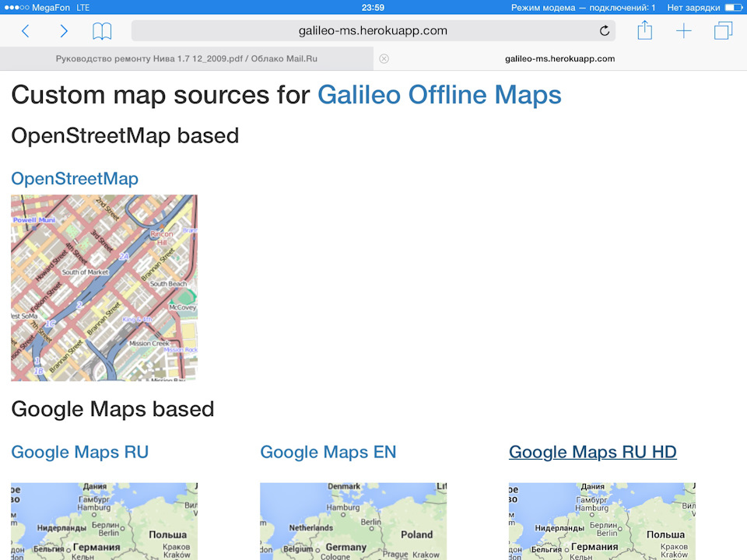Close the galileo-ms.herokuapp.com tab
Viewport: 747px width, 560px height.
384,58
